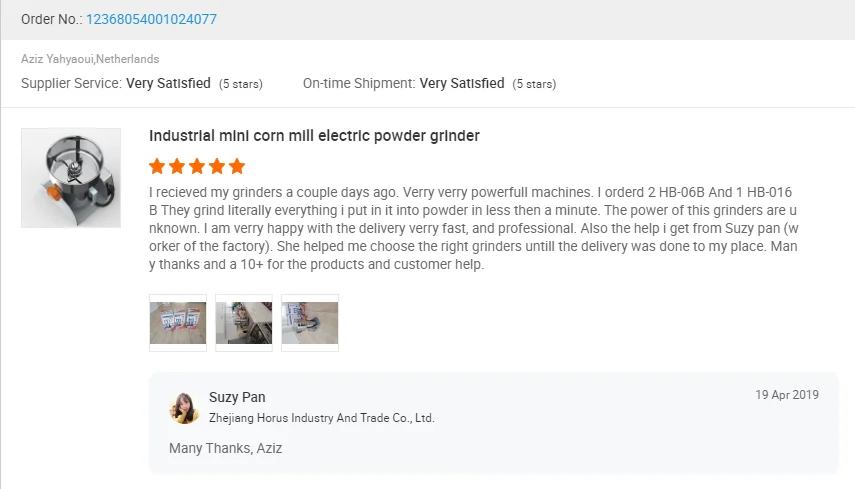The image size is (855, 489).
Task: Click Suzy Pan's profile avatar
Action: [184, 407]
